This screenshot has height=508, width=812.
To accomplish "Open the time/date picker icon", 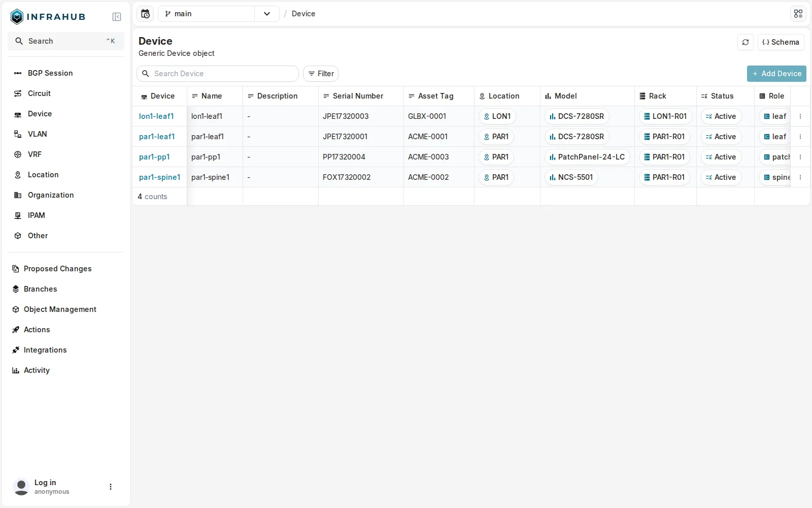I will [x=146, y=14].
